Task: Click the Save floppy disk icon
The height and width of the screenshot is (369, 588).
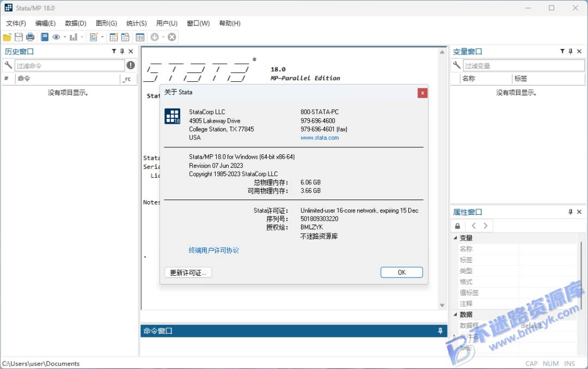Action: click(x=19, y=37)
